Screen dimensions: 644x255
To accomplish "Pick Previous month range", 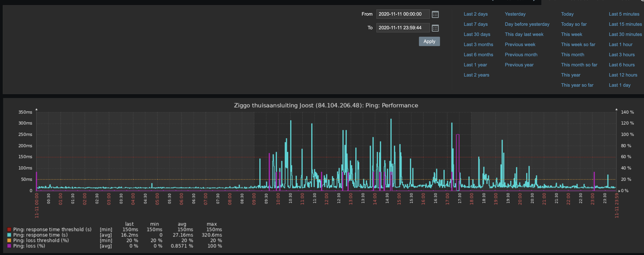I will click(521, 54).
